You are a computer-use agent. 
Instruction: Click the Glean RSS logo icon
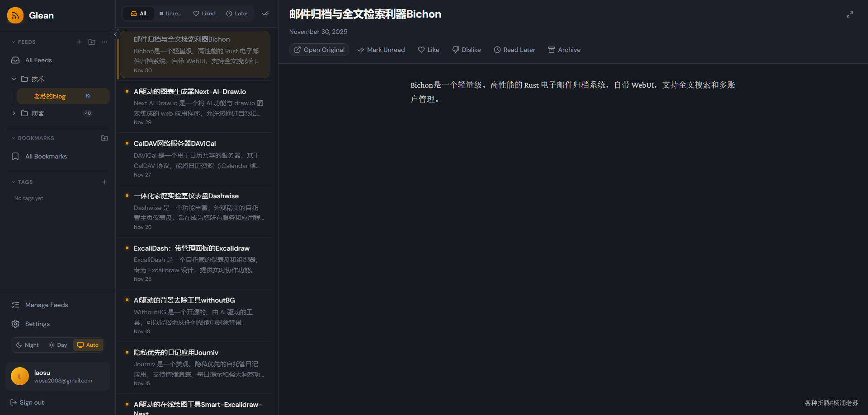[15, 15]
